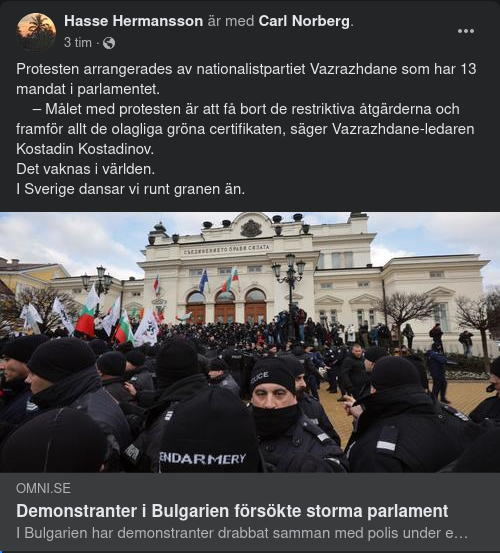This screenshot has height=553, width=500.
Task: Click the coat of arms atop parliament building
Action: pyautogui.click(x=251, y=228)
